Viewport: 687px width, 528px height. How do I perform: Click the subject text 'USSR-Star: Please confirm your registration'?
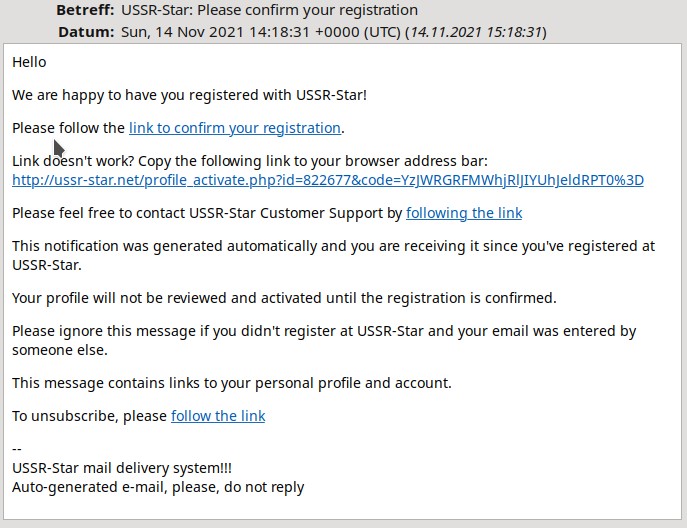[269, 10]
